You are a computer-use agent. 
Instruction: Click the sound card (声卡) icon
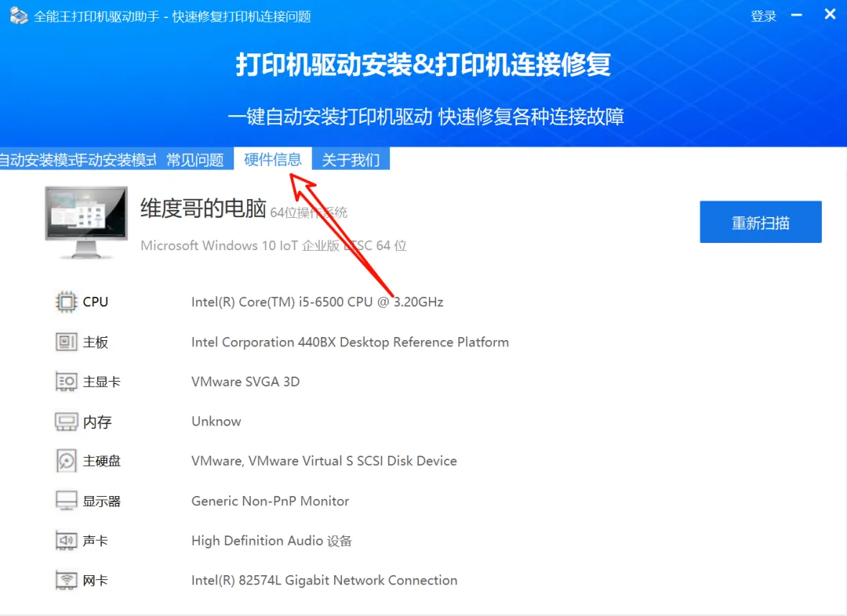66,541
